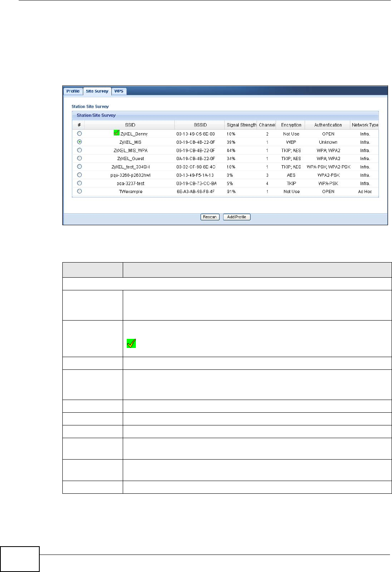The height and width of the screenshot is (572, 392).
Task: Click the Add Profile button
Action: [237, 217]
